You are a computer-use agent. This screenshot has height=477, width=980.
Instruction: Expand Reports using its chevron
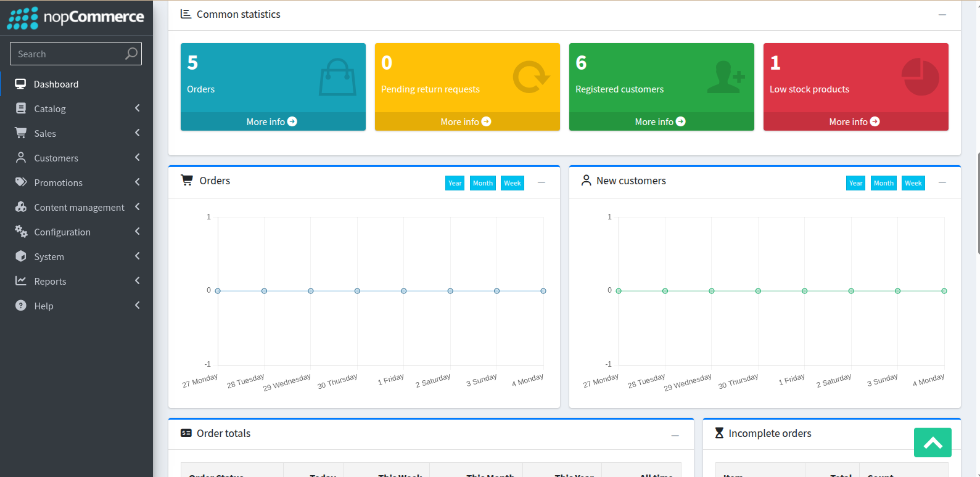137,281
